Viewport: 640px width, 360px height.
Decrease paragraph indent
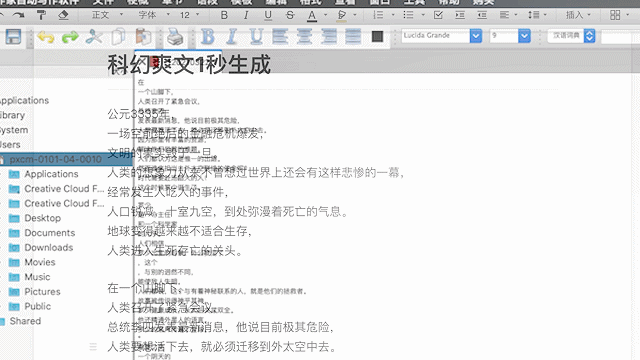482,15
